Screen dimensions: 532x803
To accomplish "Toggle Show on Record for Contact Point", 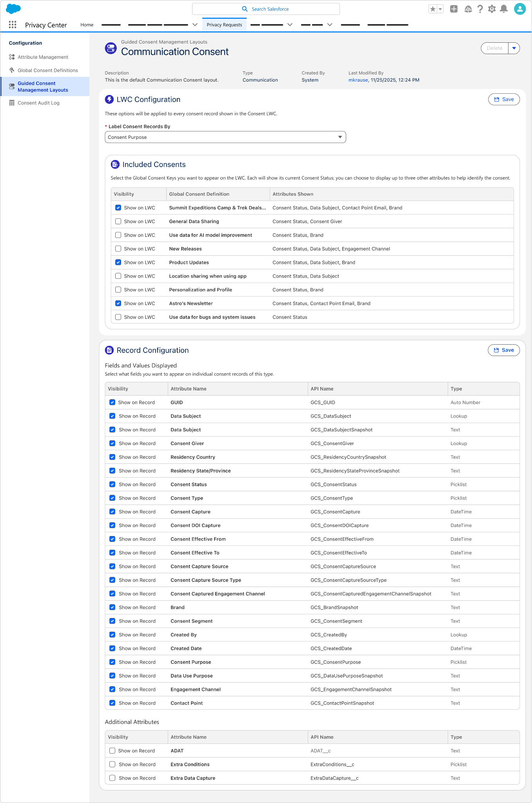I will pyautogui.click(x=112, y=703).
